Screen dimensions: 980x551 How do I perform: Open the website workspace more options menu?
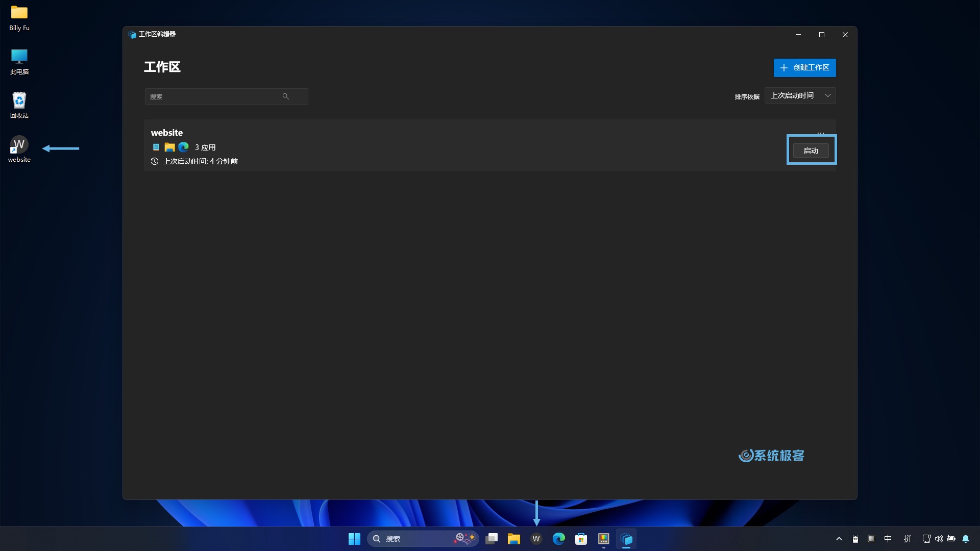[x=821, y=133]
